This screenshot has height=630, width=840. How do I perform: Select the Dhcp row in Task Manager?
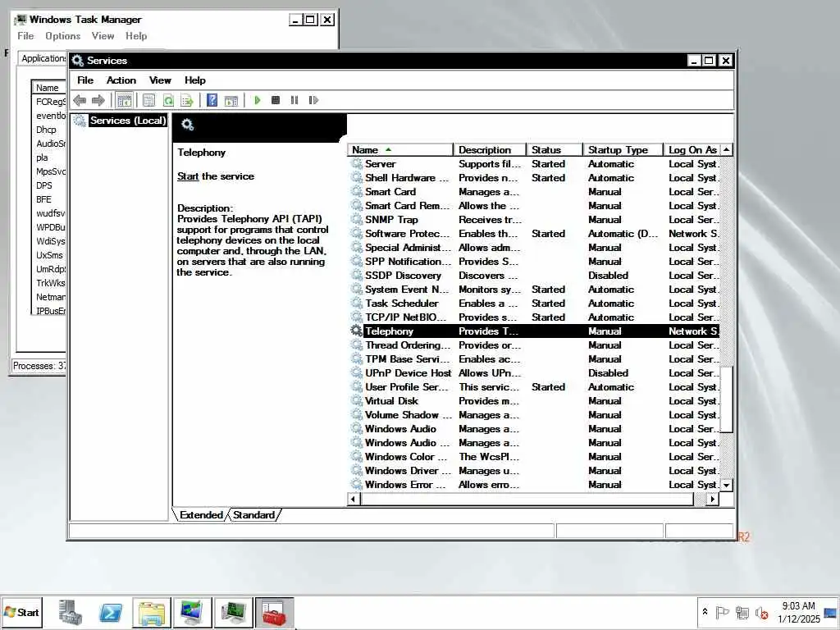tap(48, 130)
